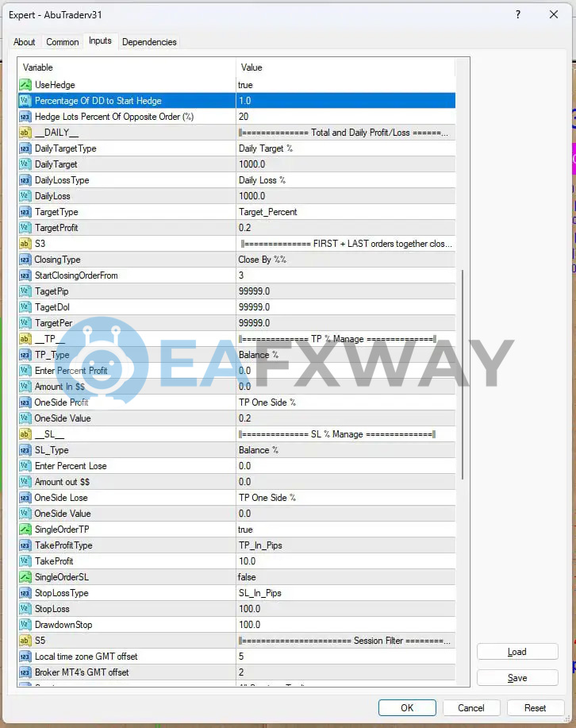Open the TP_Type value Balance %

(x=345, y=355)
